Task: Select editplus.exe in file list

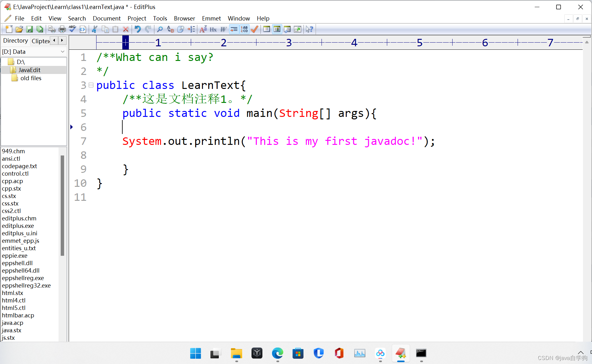Action: pyautogui.click(x=18, y=226)
